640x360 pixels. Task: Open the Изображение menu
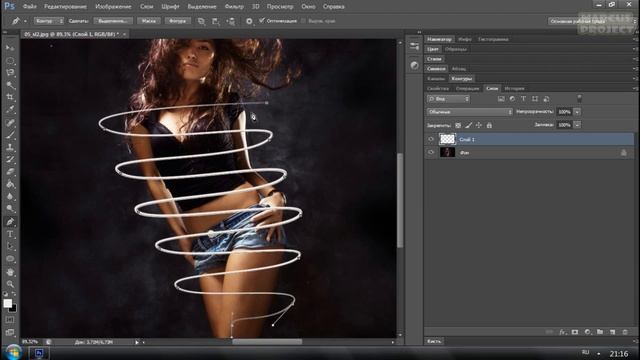coord(113,7)
